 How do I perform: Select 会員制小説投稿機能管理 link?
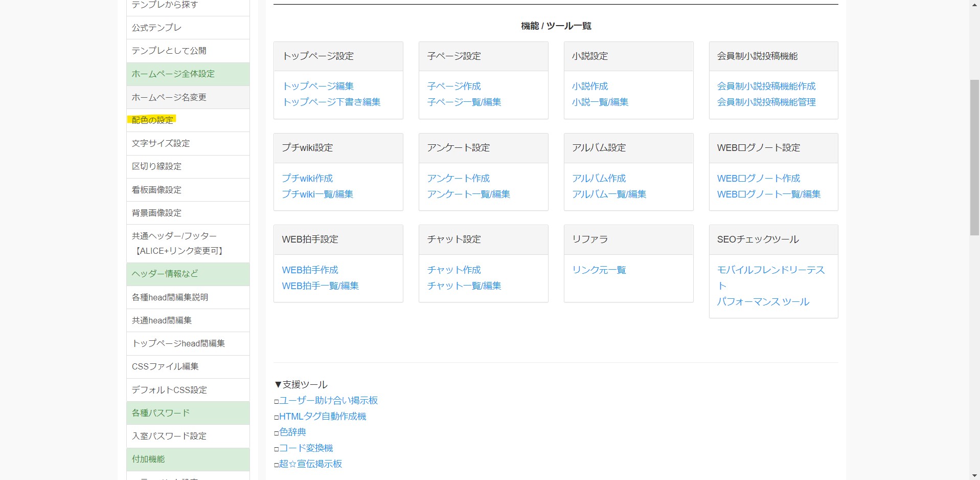coord(766,102)
